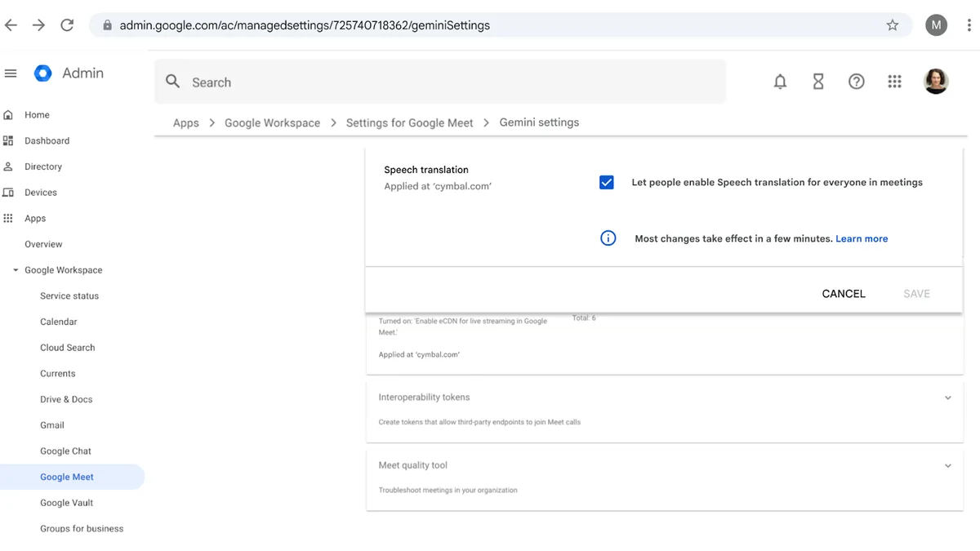This screenshot has width=980, height=551.
Task: Go to Apps breadcrumb
Action: (186, 122)
